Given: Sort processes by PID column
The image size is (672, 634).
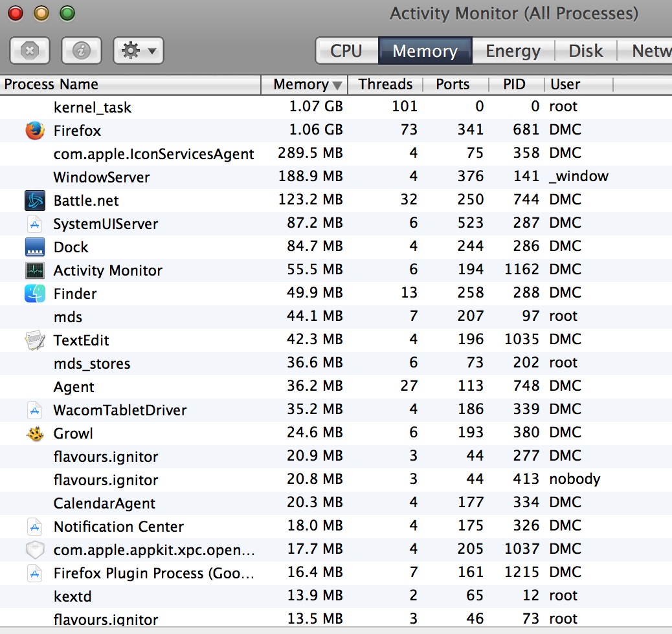Looking at the screenshot, I should (515, 84).
